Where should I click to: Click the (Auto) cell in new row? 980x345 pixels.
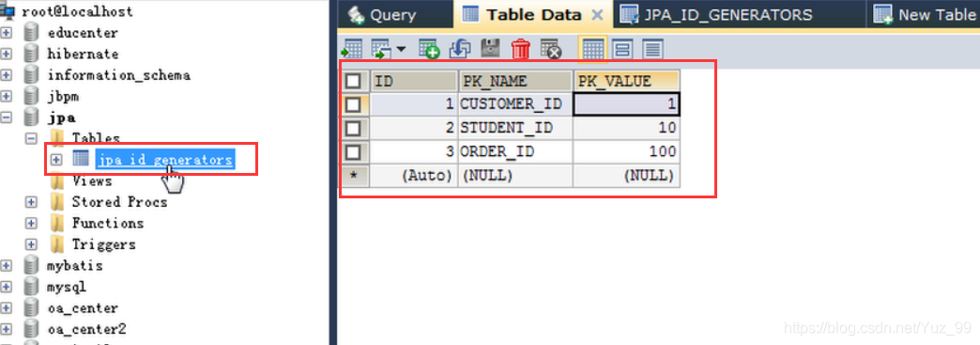(414, 176)
